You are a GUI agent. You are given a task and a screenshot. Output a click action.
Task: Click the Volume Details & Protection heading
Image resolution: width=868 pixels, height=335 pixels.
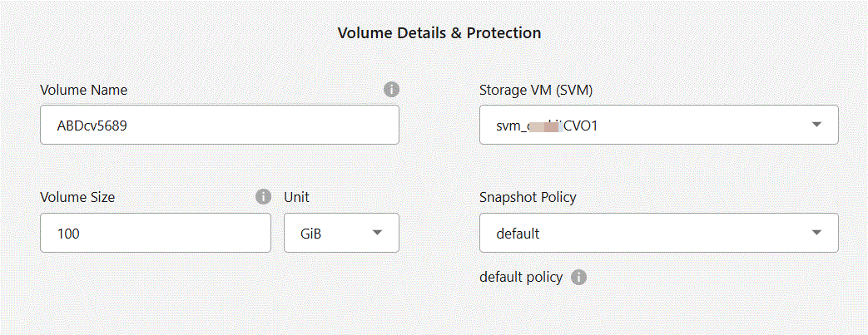439,33
